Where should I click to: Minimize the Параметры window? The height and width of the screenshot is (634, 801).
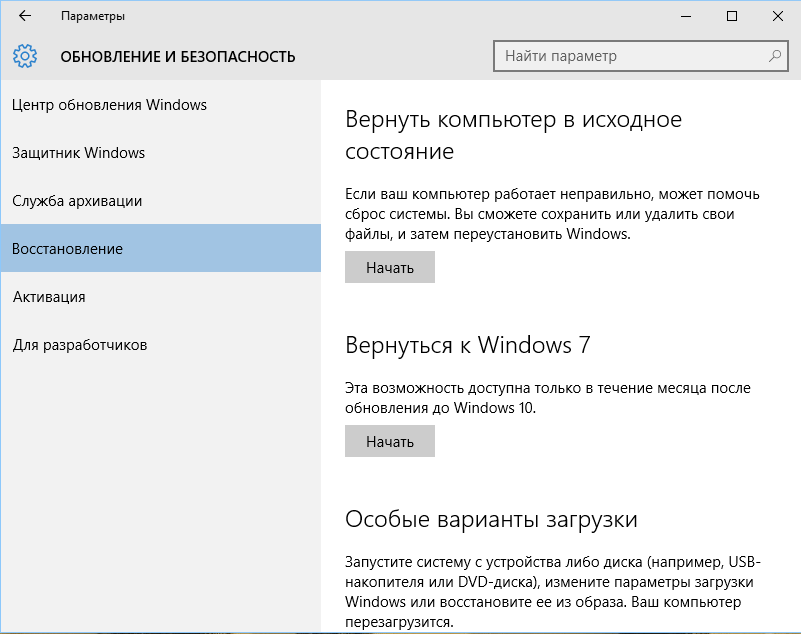click(685, 16)
